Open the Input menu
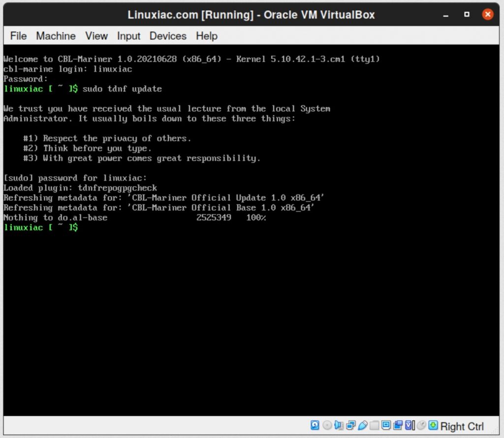Image resolution: width=504 pixels, height=438 pixels. click(x=128, y=36)
